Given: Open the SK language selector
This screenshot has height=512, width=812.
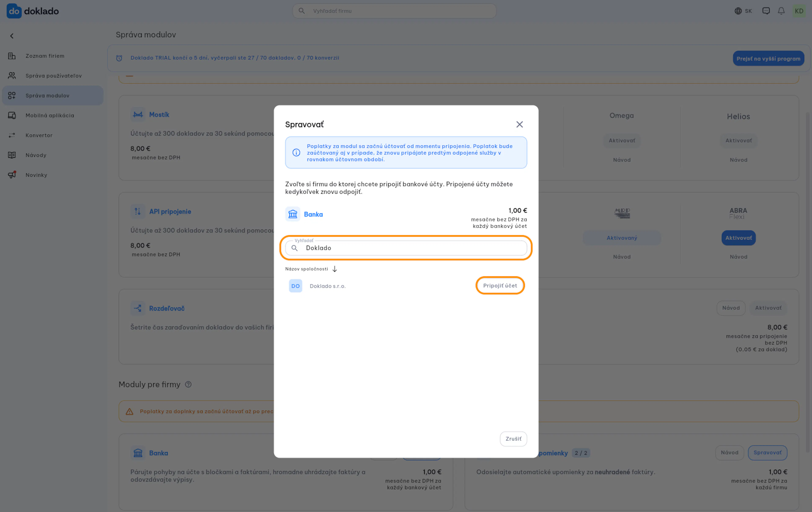Looking at the screenshot, I should 743,11.
